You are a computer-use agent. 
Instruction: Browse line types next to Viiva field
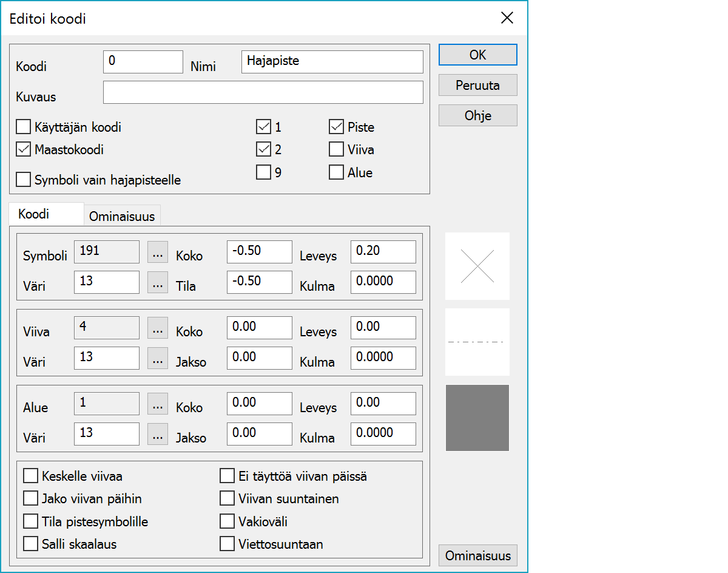[157, 328]
